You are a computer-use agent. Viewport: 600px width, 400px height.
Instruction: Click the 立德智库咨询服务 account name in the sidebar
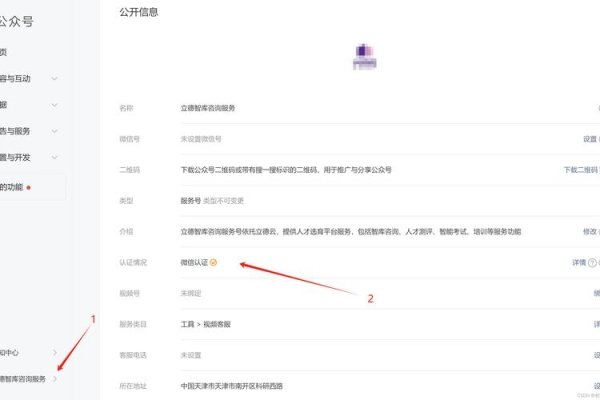[x=23, y=379]
